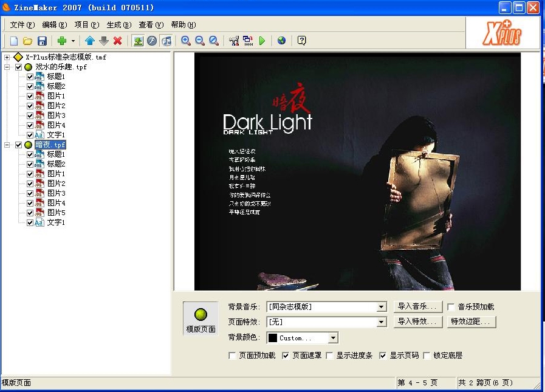Viewport: 545px width, 392px height.
Task: Select 文字1 under 戏水的乐趣.tpf
Action: pyautogui.click(x=57, y=134)
